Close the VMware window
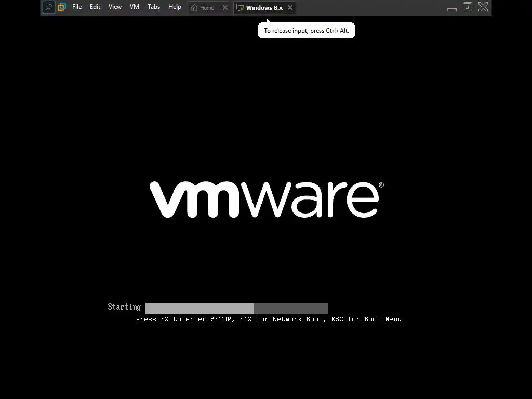The width and height of the screenshot is (532, 399). tap(483, 7)
